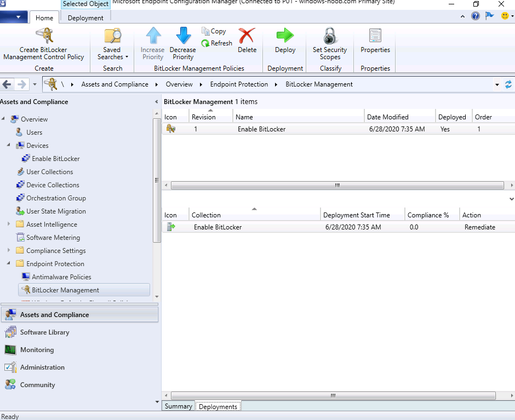Open the blue application menu dropdown
Image resolution: width=515 pixels, height=420 pixels.
tap(14, 17)
